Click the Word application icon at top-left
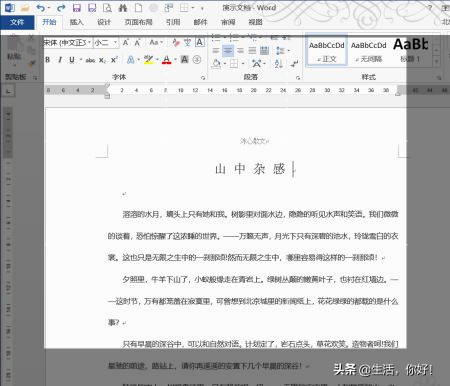Viewport: 450px width, 386px height. click(x=9, y=8)
